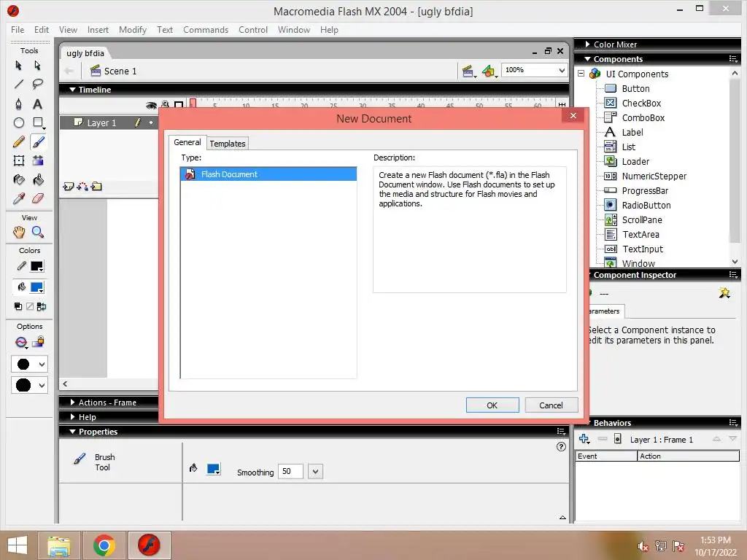747x560 pixels.
Task: Choose the Oval tool
Action: 18,122
